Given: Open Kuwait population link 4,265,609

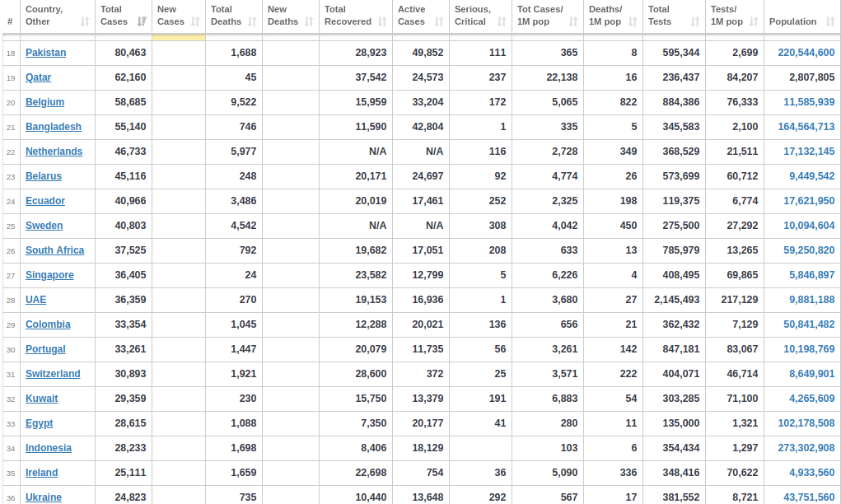Looking at the screenshot, I should 811,398.
